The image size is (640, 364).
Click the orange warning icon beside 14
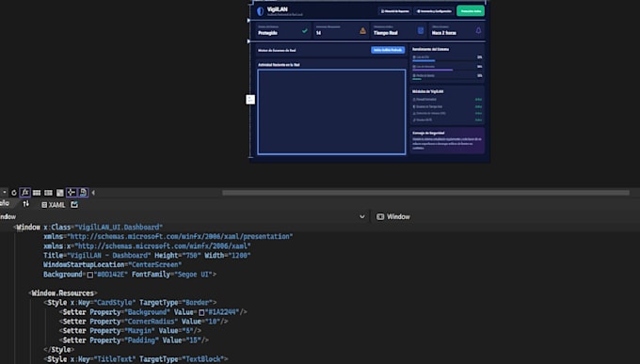[x=362, y=31]
